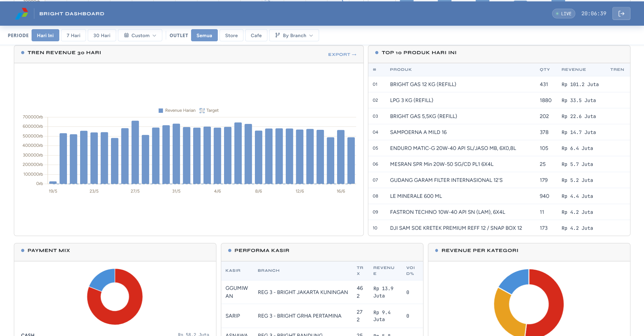This screenshot has height=336, width=644.
Task: Click the calendar icon in Custom
Action: pyautogui.click(x=127, y=35)
